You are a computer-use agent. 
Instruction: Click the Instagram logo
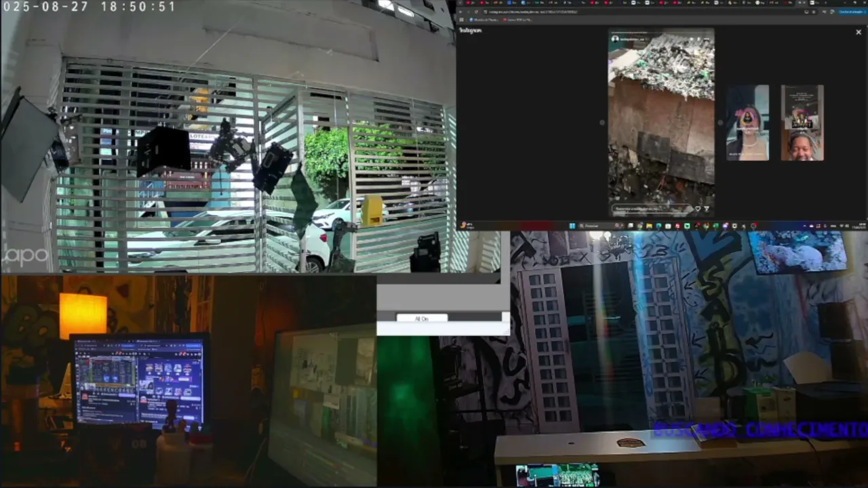click(470, 30)
